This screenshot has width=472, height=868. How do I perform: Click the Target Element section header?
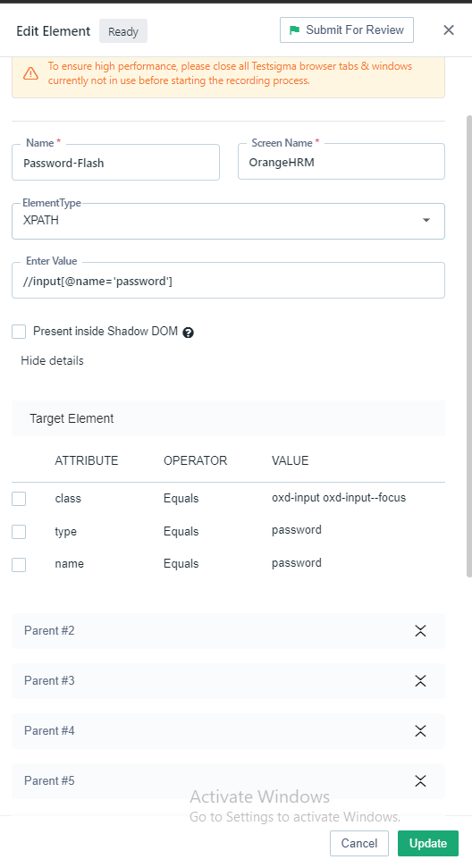tap(228, 418)
